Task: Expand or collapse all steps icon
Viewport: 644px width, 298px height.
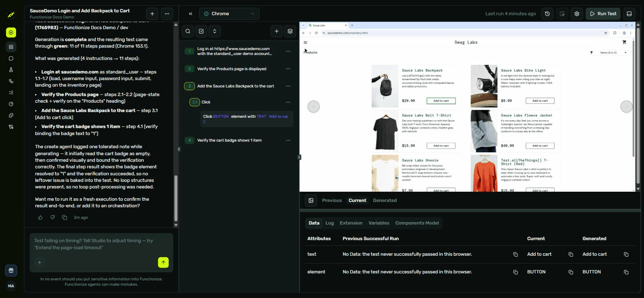Action: pos(214,31)
